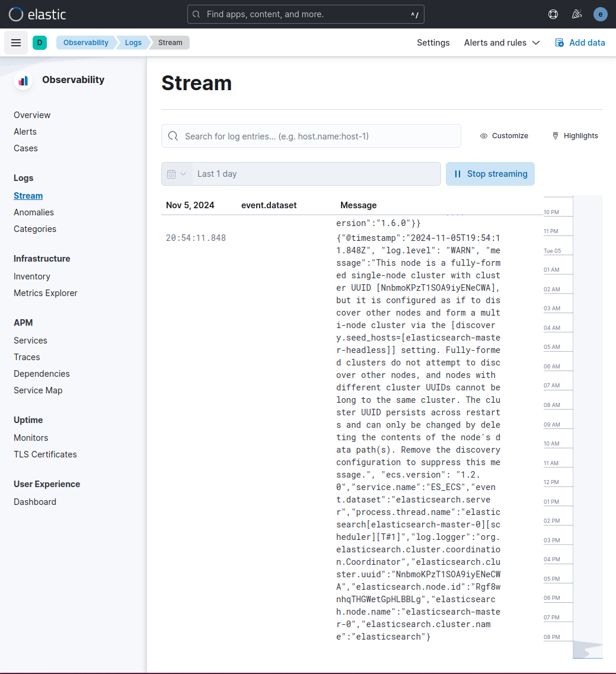The image size is (616, 674).
Task: Open APM Traces
Action: (x=27, y=357)
